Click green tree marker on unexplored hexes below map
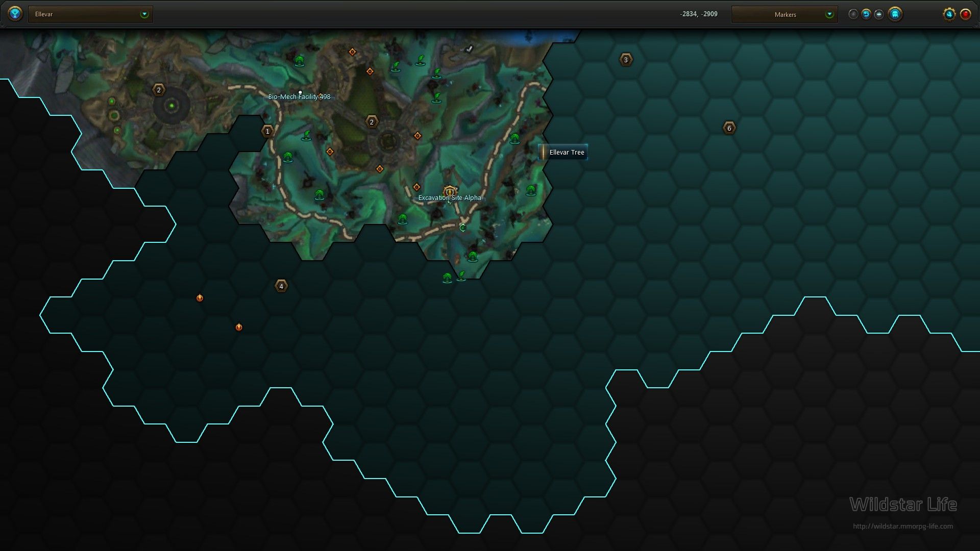The height and width of the screenshot is (551, 980). coord(447,278)
